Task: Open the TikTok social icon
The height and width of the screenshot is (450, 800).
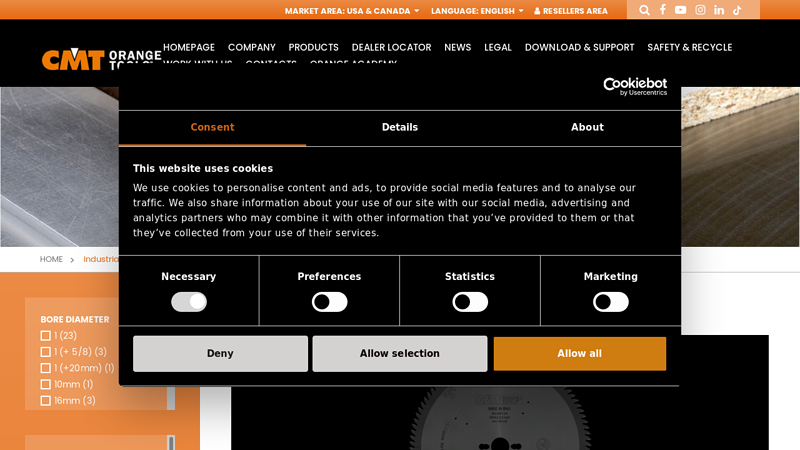Action: click(x=737, y=10)
